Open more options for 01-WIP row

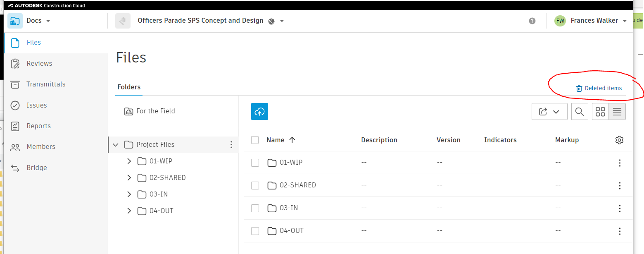(x=620, y=163)
